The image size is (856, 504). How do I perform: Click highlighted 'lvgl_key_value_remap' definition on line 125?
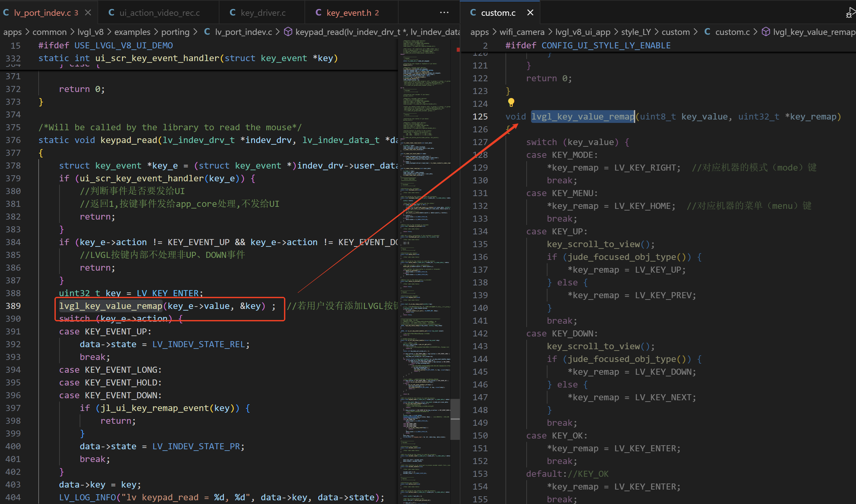click(x=583, y=117)
